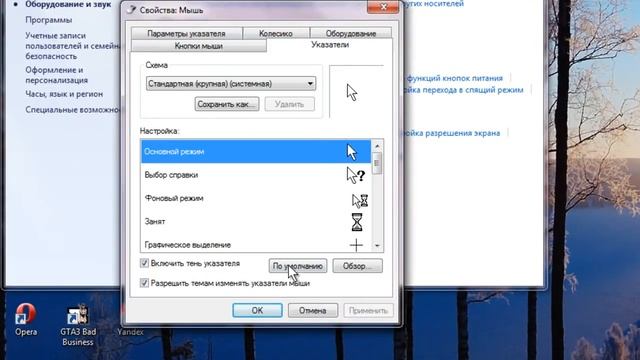Select Основной режим row in list
The height and width of the screenshot is (360, 640).
pos(256,151)
